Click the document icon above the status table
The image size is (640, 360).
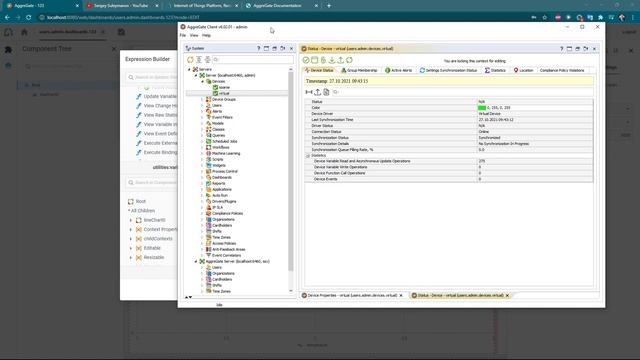326,92
